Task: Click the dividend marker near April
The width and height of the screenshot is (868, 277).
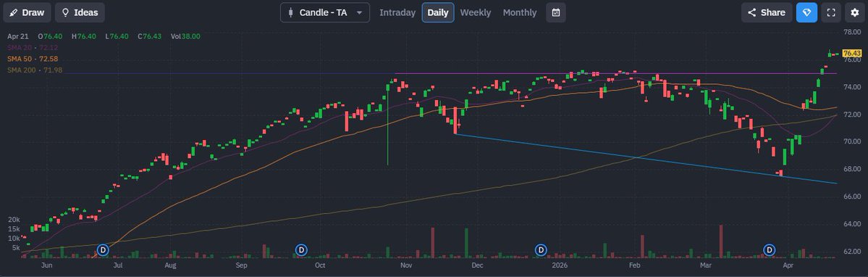Action: pyautogui.click(x=770, y=250)
